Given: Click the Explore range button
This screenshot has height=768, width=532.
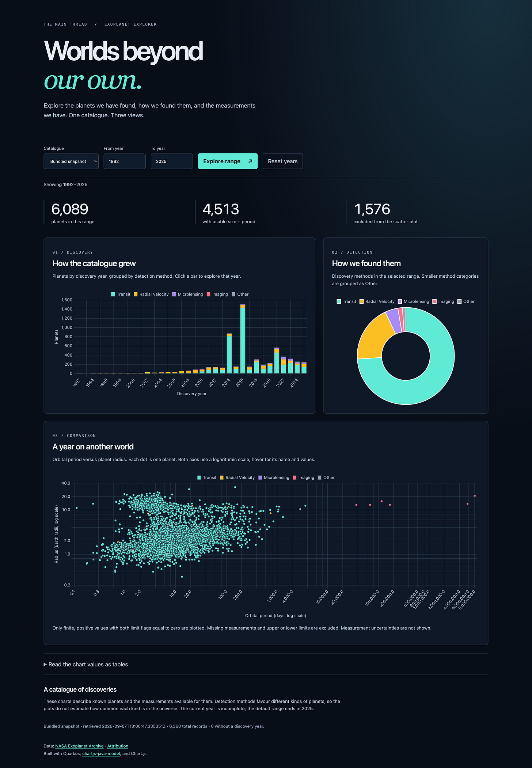Looking at the screenshot, I should [228, 161].
